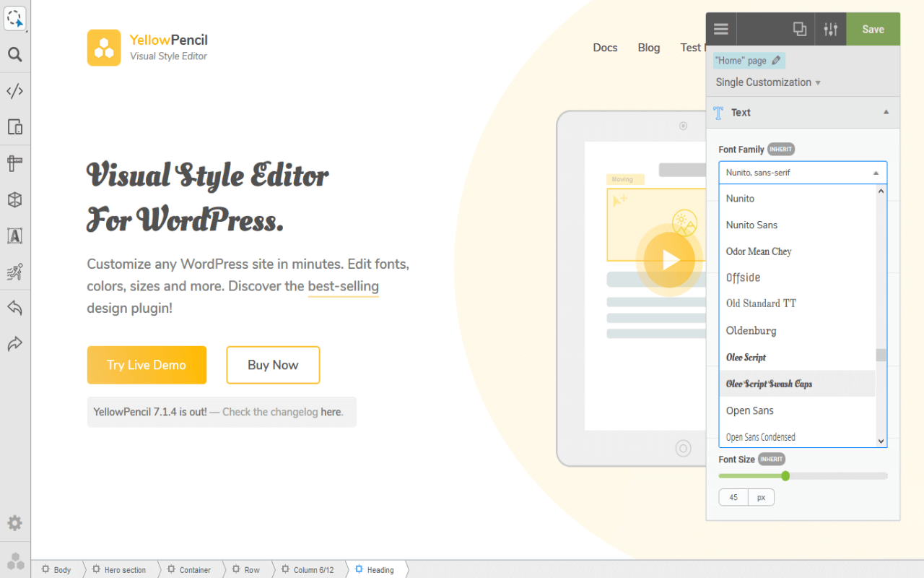924x578 pixels.
Task: Collapse the Text section
Action: (885, 112)
